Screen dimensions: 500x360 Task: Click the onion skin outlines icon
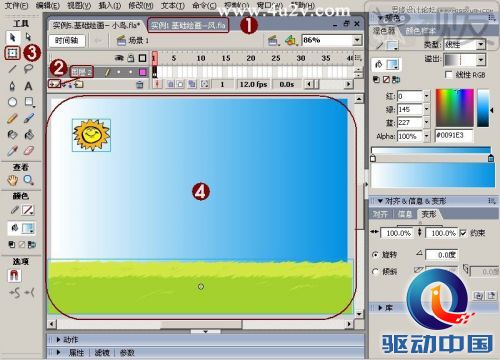180,84
